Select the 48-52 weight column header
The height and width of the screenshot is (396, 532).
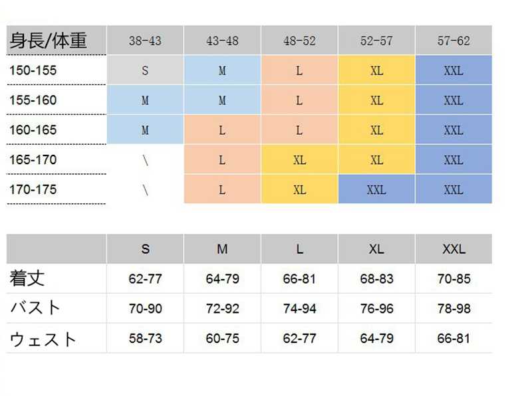coord(299,41)
